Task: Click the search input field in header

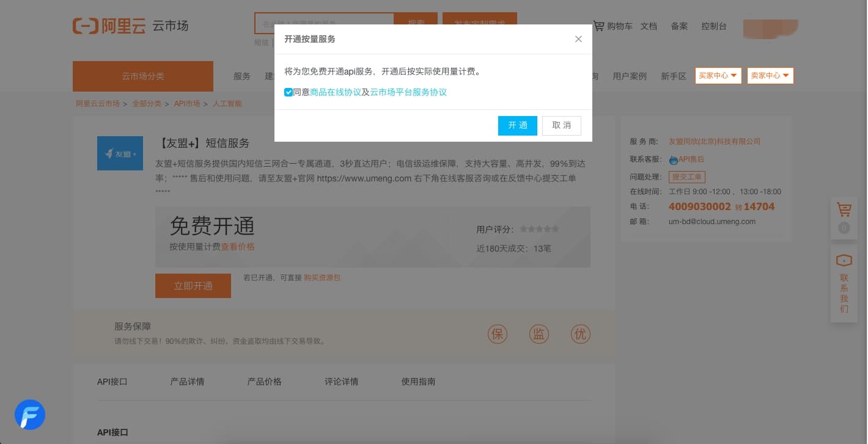Action: click(325, 23)
